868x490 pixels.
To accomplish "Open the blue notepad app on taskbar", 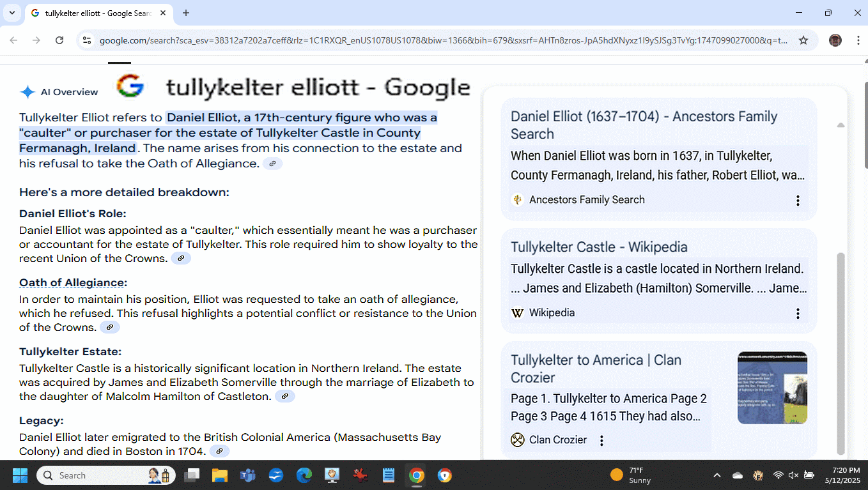I will click(389, 475).
